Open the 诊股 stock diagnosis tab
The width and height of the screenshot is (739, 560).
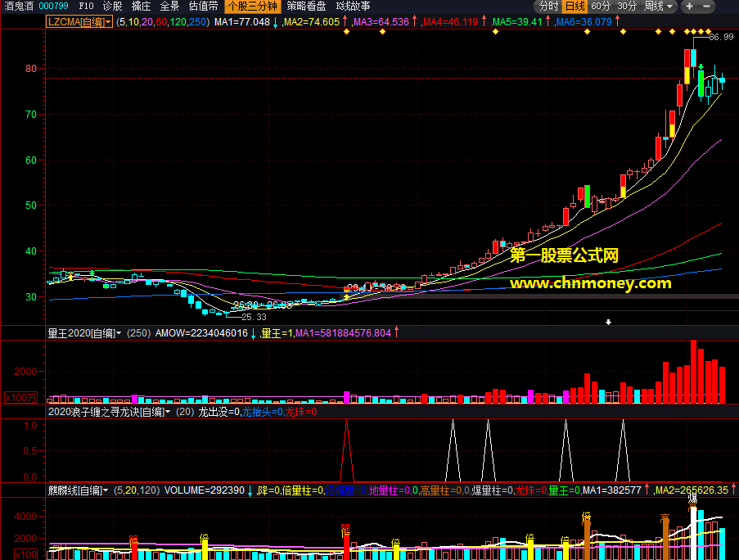(x=112, y=6)
